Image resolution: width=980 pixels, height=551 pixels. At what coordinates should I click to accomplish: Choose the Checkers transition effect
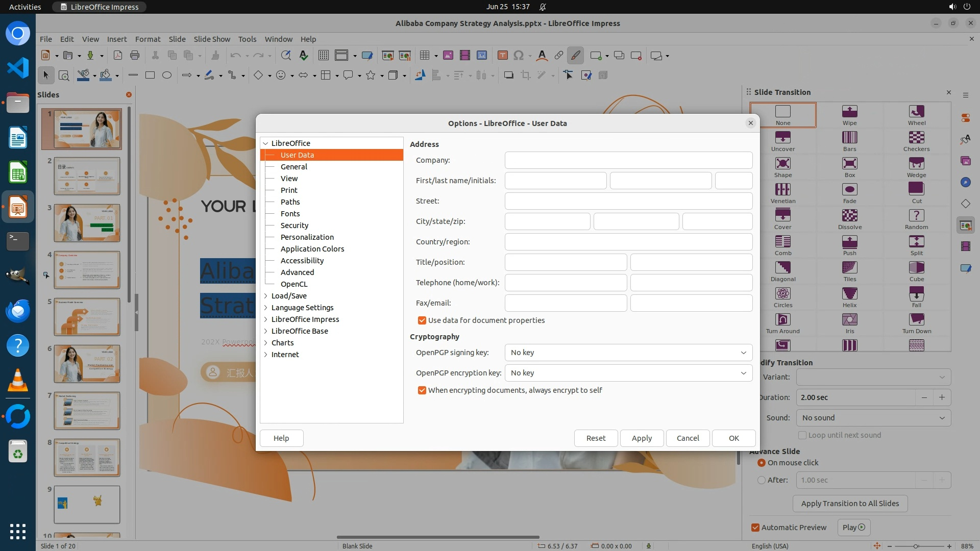pyautogui.click(x=916, y=138)
